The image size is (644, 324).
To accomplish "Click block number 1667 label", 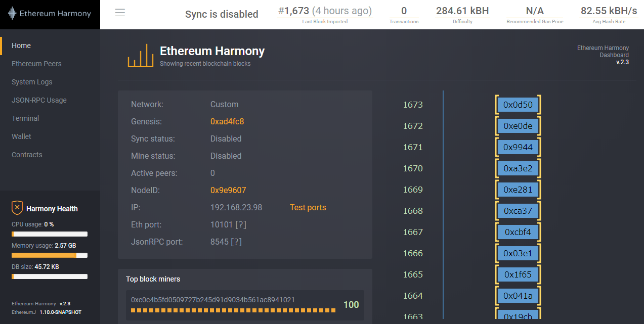I will (x=413, y=232).
